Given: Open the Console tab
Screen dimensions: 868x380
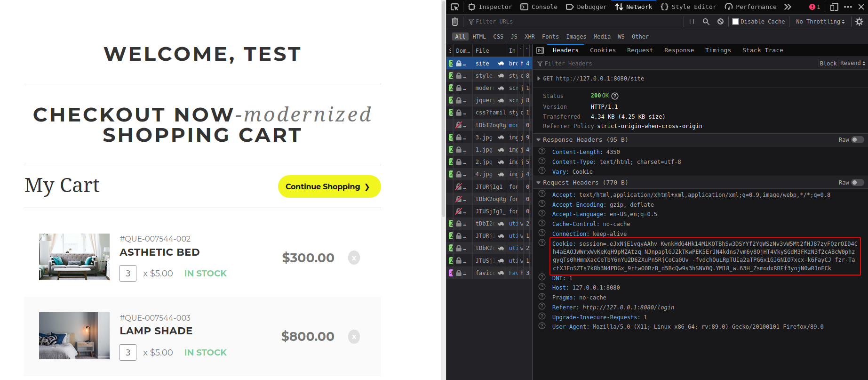Looking at the screenshot, I should point(539,7).
